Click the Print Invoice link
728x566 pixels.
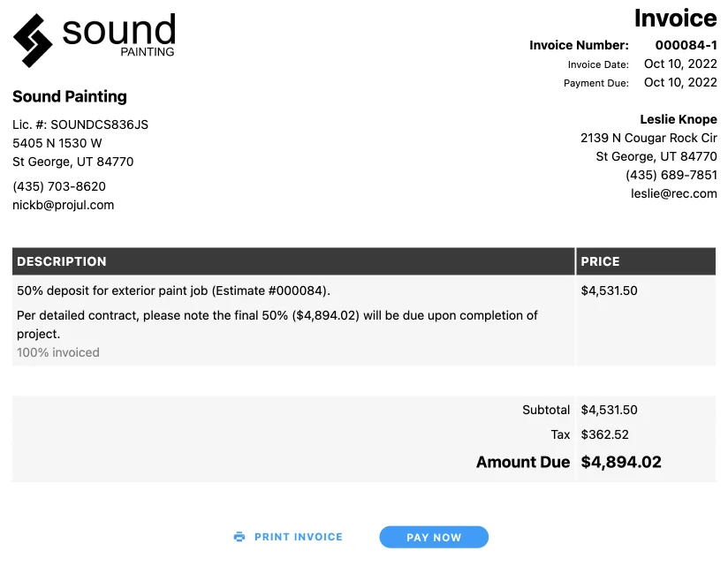[x=298, y=537]
